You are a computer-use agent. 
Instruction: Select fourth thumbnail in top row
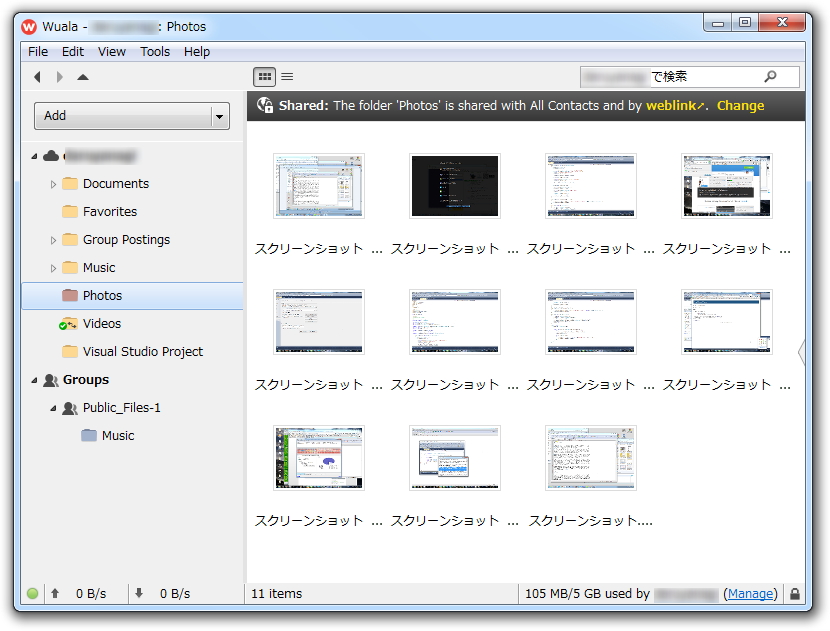(x=727, y=186)
